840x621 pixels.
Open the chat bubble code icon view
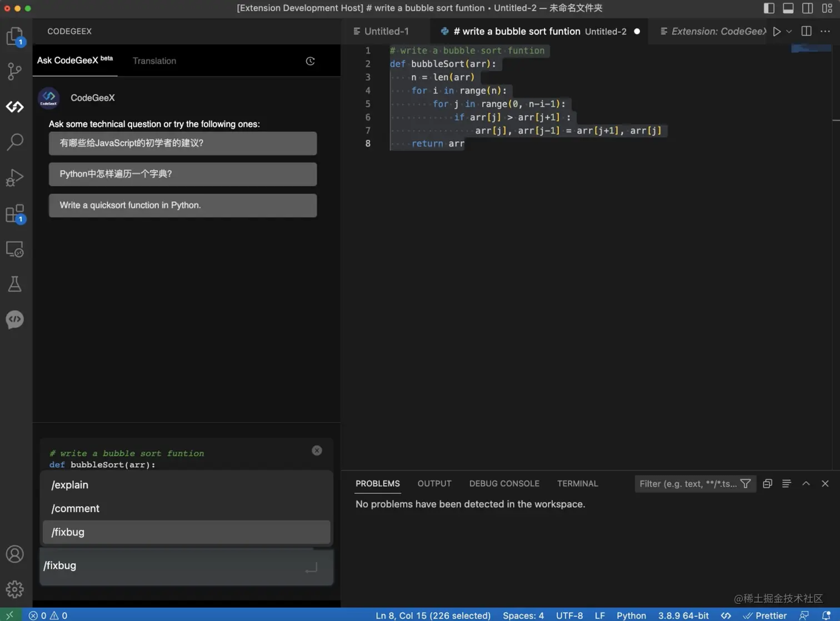[x=15, y=319]
